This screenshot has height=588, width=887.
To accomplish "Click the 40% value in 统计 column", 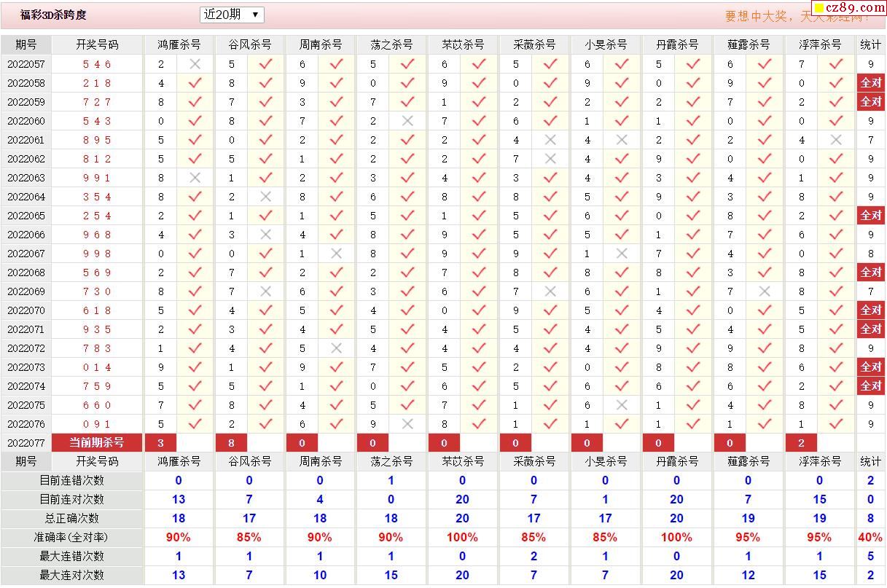I will point(871,538).
